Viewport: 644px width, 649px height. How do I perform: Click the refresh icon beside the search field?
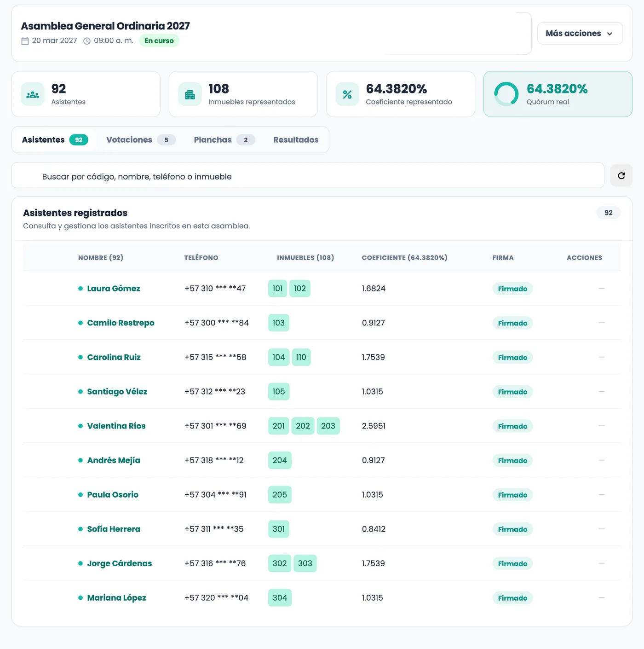point(621,175)
